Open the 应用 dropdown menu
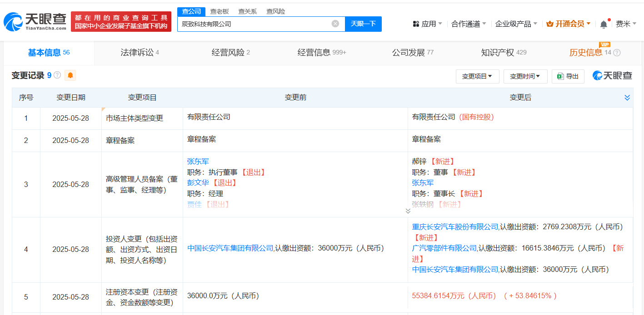This screenshot has width=644, height=315. point(427,24)
